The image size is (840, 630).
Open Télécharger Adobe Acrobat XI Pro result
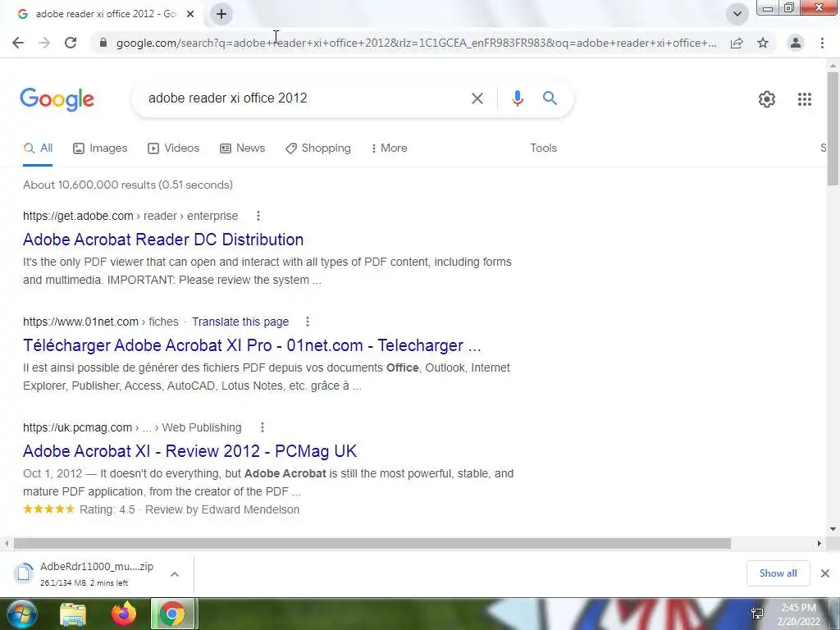(x=252, y=345)
